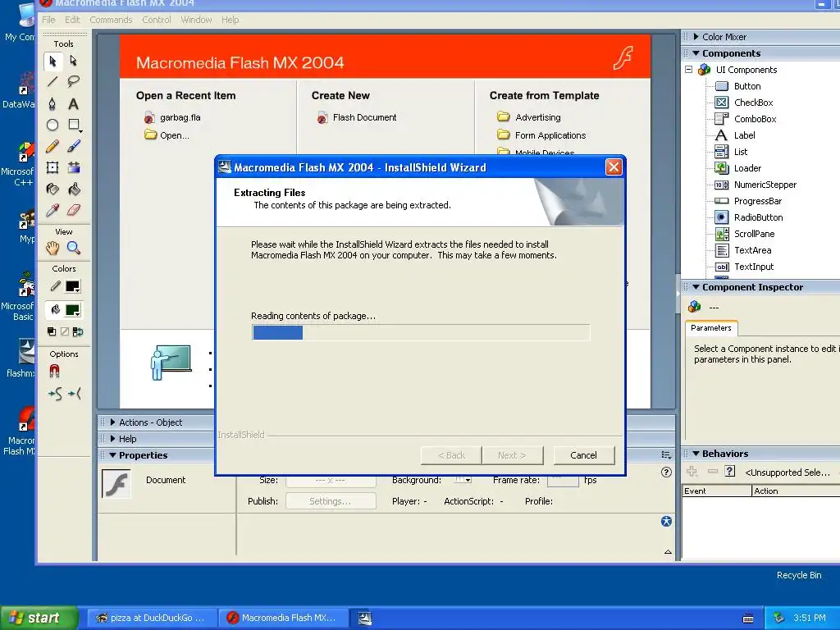Image resolution: width=840 pixels, height=630 pixels.
Task: Select the Ink Bottle tool
Action: coord(52,189)
